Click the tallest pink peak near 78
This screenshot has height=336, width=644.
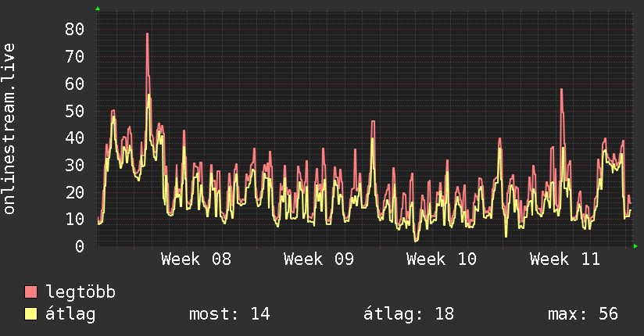pos(147,34)
